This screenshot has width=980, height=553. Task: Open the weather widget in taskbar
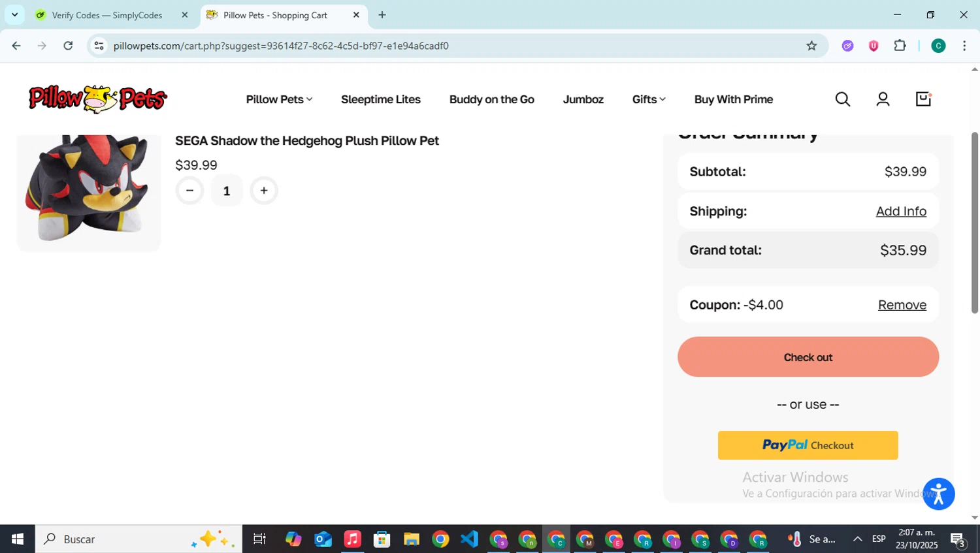click(812, 539)
